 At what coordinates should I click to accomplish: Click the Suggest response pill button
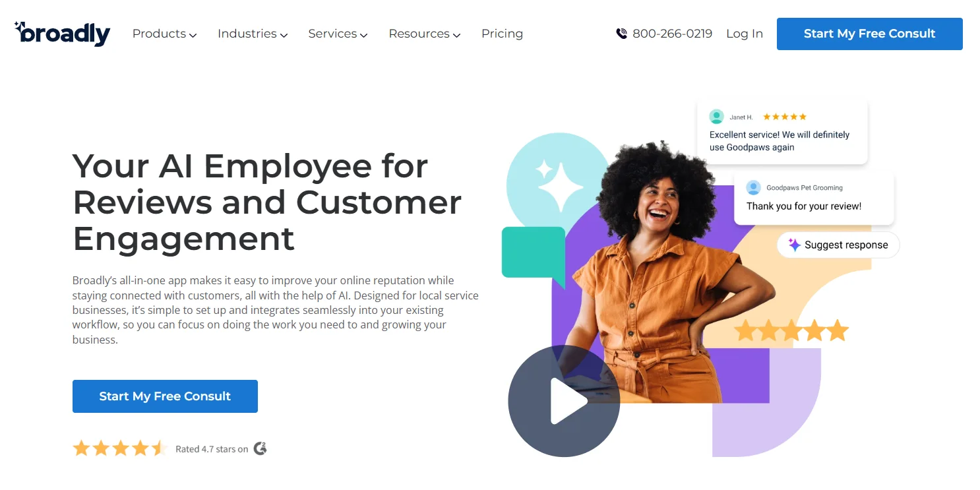[x=838, y=245]
